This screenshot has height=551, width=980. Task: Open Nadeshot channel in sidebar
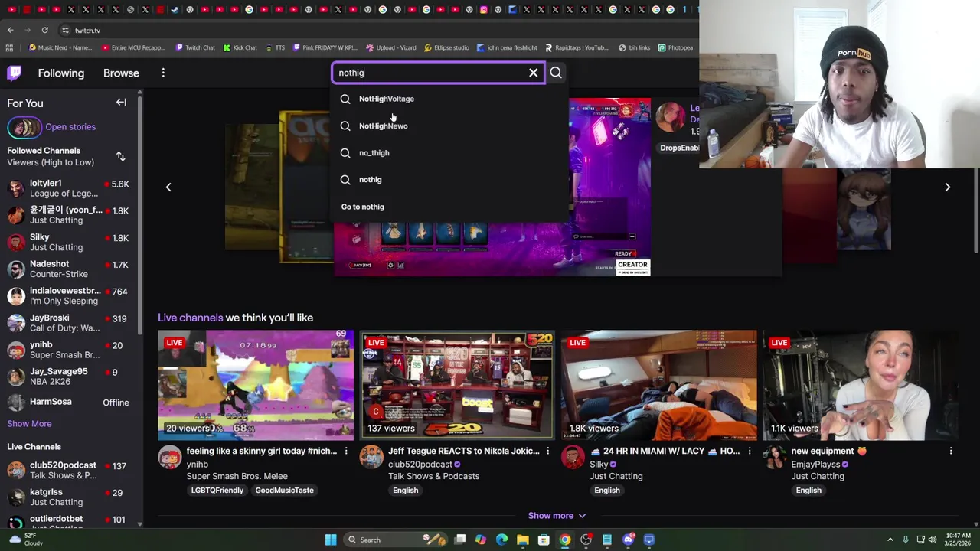pyautogui.click(x=69, y=269)
